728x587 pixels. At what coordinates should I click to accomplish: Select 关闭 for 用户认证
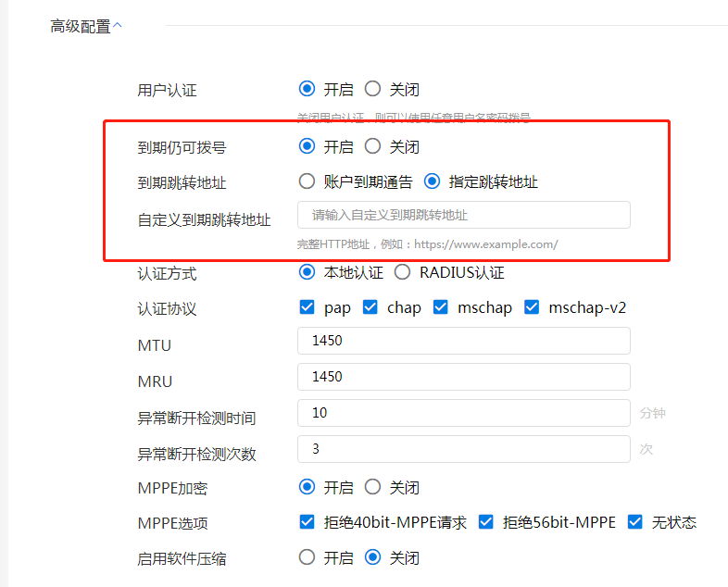tap(373, 90)
